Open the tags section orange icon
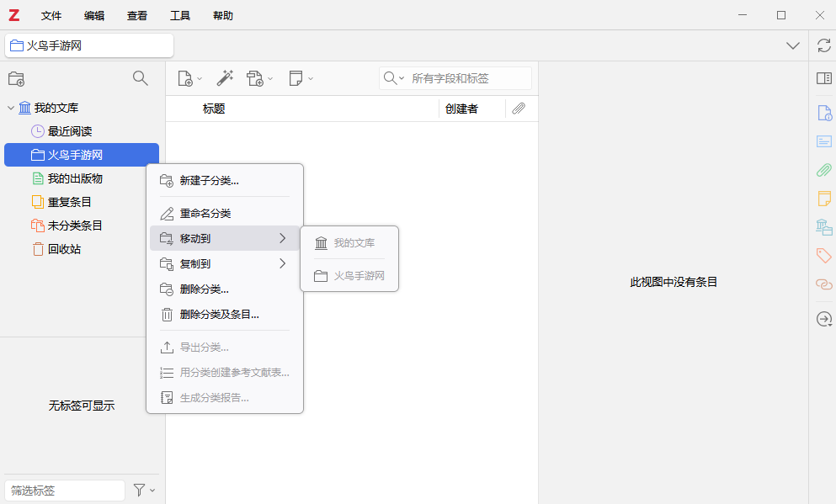Screen dimensions: 836x504 point(823,255)
